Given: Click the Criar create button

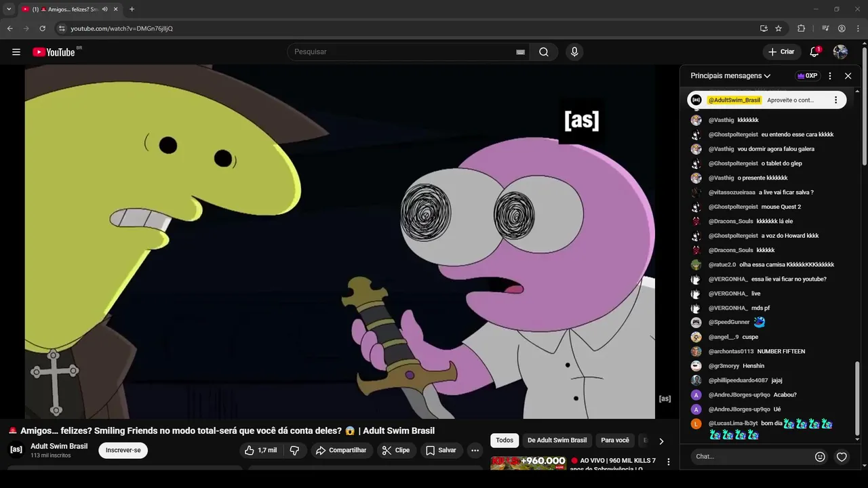Looking at the screenshot, I should click(x=781, y=52).
